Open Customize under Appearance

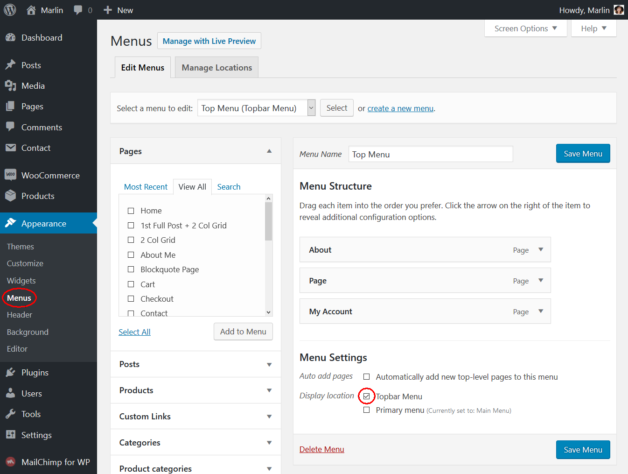coord(25,263)
